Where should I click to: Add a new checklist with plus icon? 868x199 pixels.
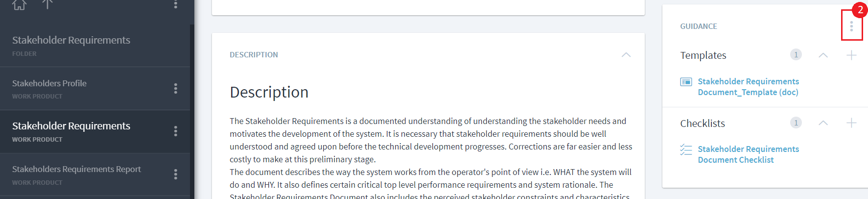click(851, 123)
